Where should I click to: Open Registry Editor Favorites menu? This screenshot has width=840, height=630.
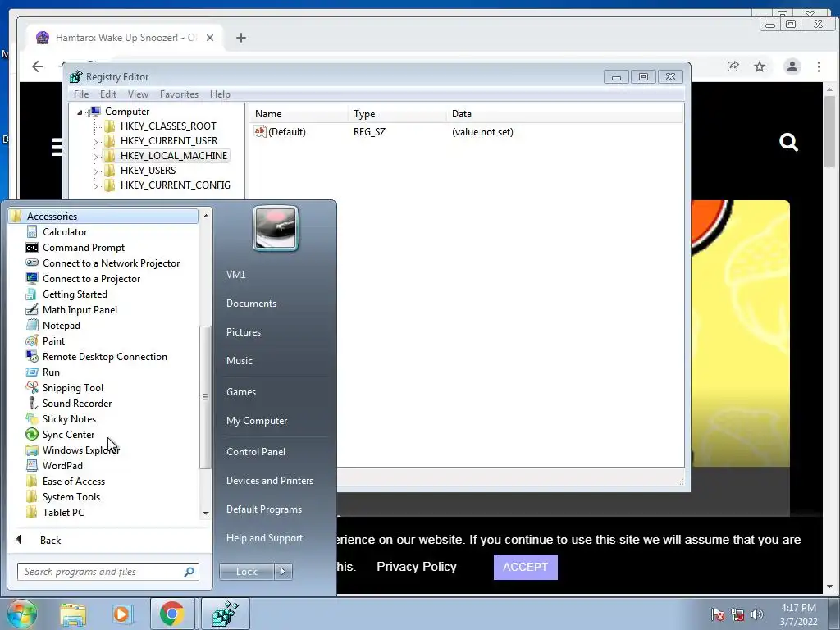tap(179, 94)
